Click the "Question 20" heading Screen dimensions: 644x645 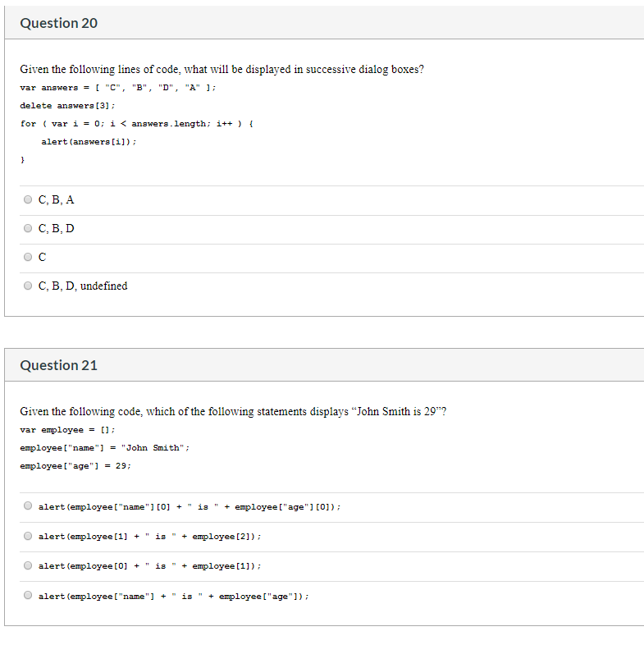pyautogui.click(x=59, y=23)
